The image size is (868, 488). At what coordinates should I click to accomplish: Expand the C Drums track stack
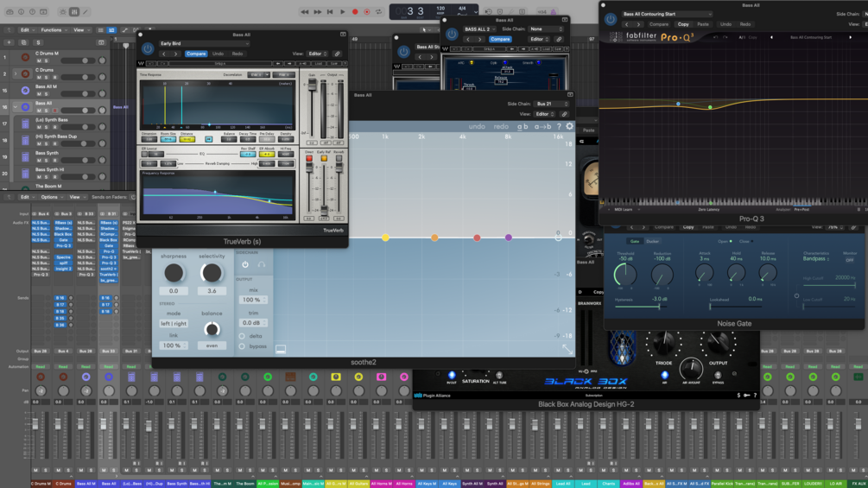15,73
